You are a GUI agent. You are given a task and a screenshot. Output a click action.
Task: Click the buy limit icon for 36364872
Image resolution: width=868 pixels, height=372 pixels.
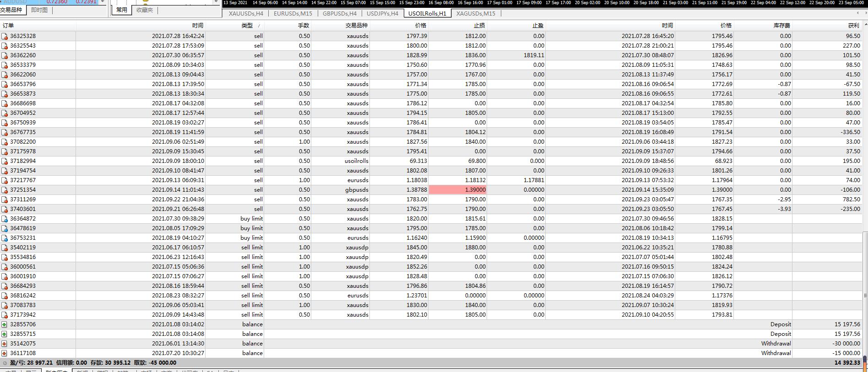point(5,219)
